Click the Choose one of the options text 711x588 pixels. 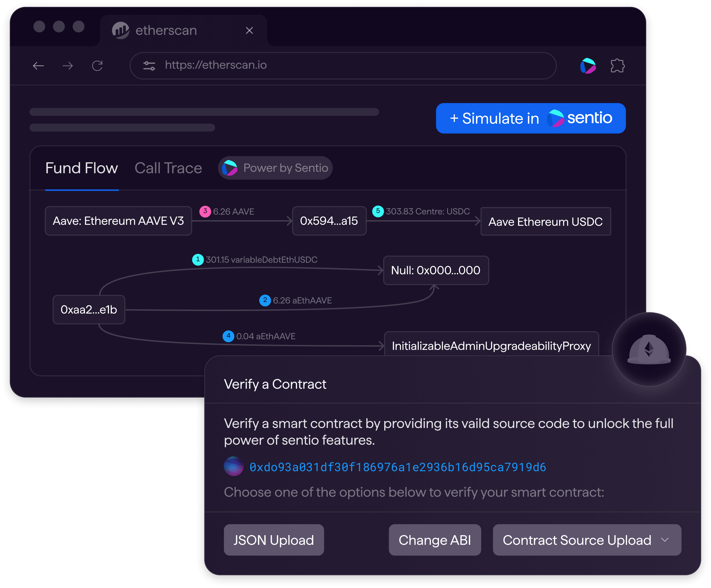(x=414, y=492)
